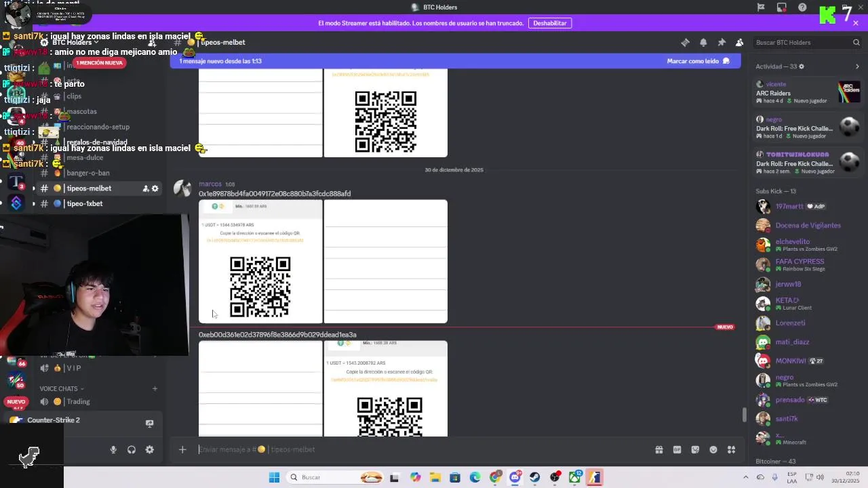Toggle headphones deafen in user panel
The width and height of the screenshot is (868, 488).
point(132,449)
